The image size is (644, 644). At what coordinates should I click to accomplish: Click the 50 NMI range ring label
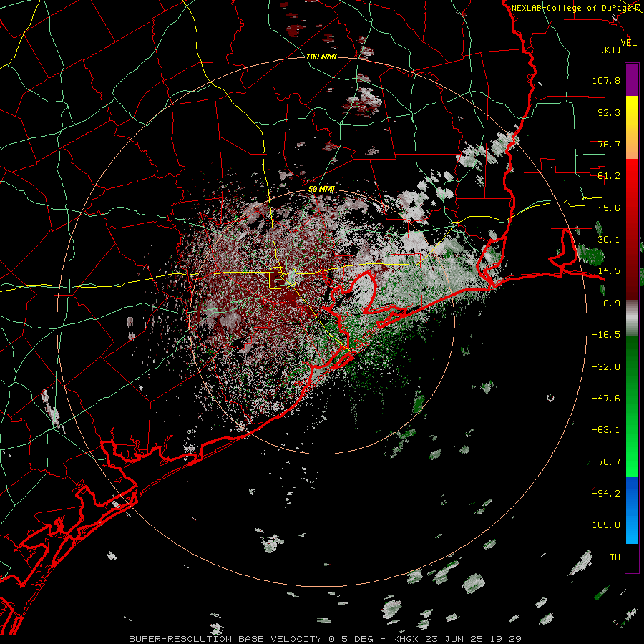[321, 189]
